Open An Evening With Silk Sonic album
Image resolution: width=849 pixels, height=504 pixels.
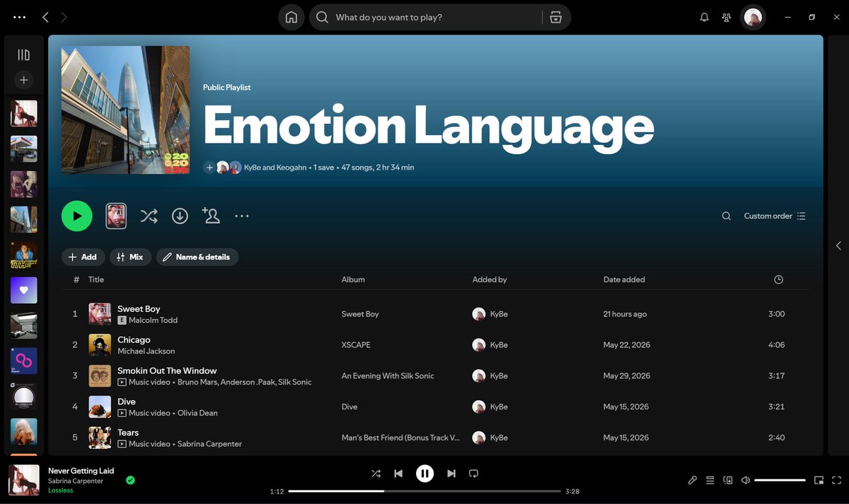(x=388, y=376)
